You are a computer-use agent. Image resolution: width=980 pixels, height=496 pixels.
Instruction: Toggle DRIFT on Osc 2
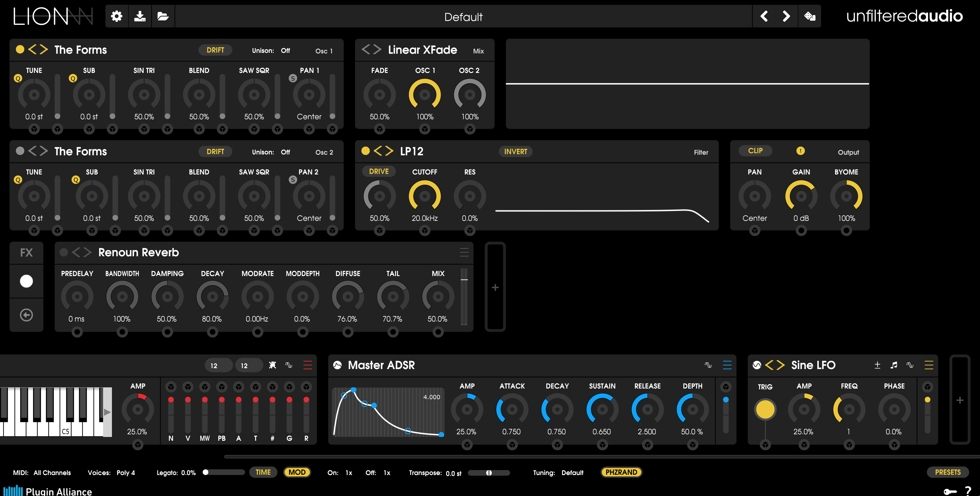click(x=215, y=152)
